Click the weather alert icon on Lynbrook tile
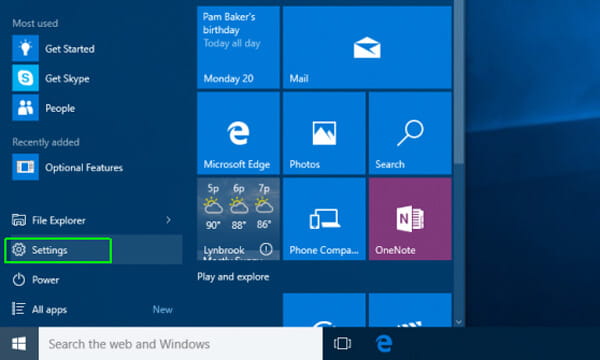This screenshot has height=360, width=600. (x=266, y=249)
